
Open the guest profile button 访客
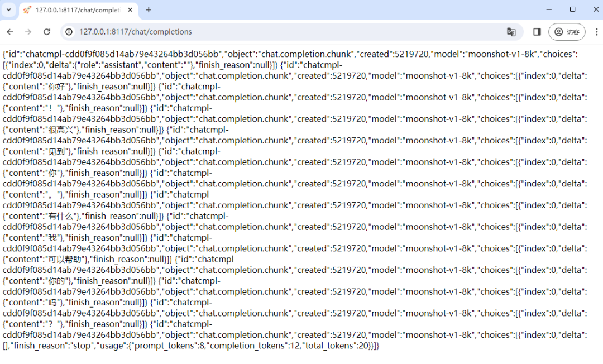click(x=567, y=32)
